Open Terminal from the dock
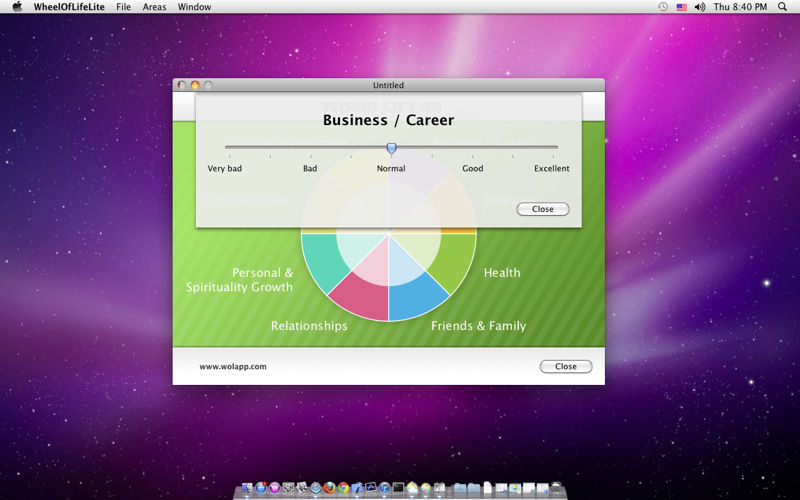The height and width of the screenshot is (500, 800). click(x=398, y=488)
